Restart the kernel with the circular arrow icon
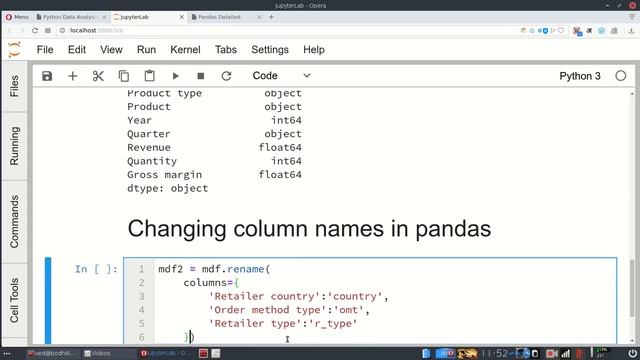This screenshot has width=640, height=360. pyautogui.click(x=226, y=76)
